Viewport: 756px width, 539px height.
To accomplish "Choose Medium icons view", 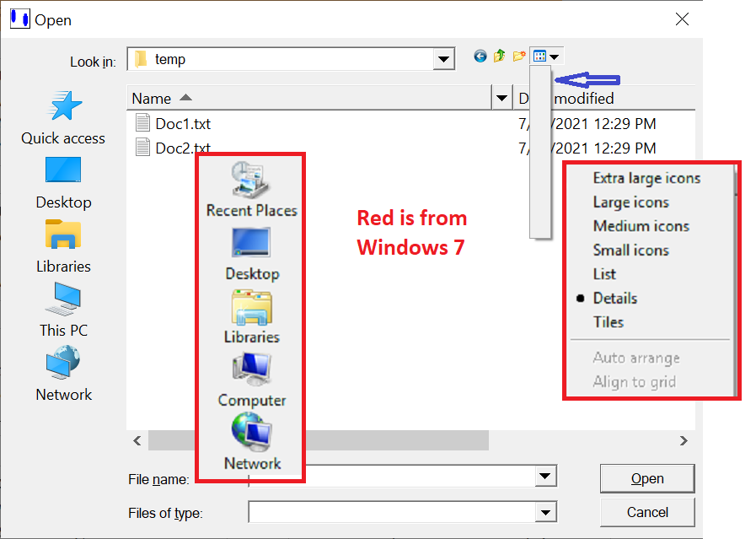I will point(641,226).
